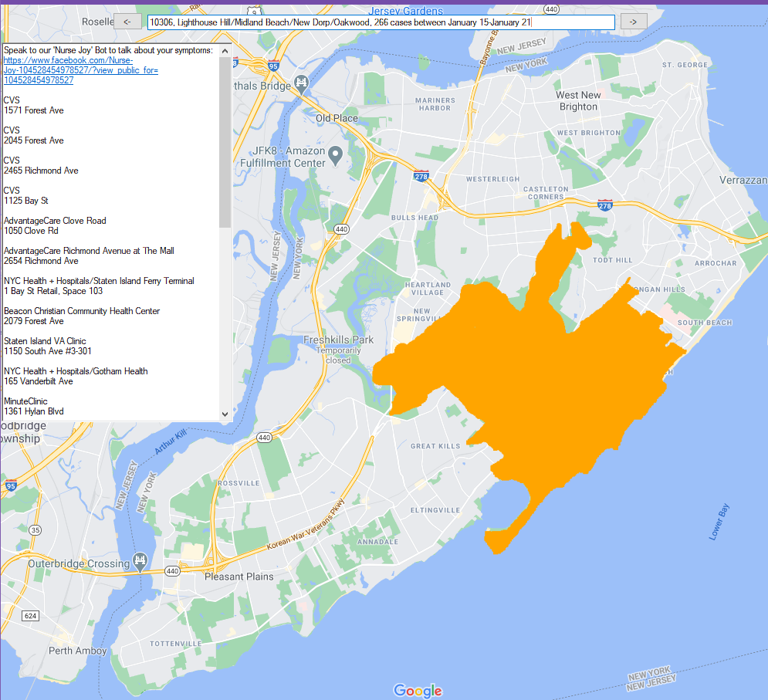Click the 'ANNADALE' neighborhood label
Image resolution: width=768 pixels, height=700 pixels.
pos(377,542)
